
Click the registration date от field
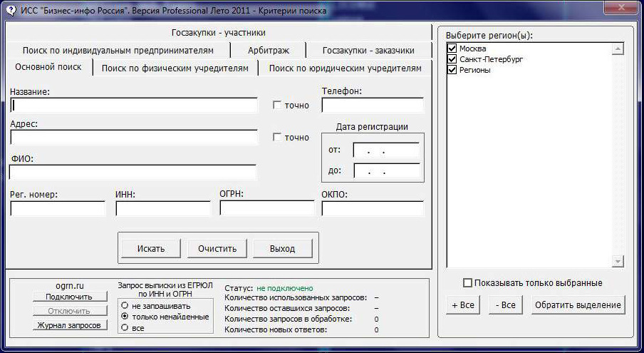(x=385, y=150)
